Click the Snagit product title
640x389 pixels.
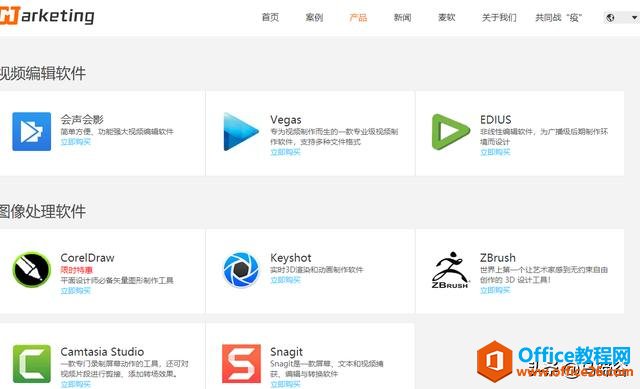(287, 351)
